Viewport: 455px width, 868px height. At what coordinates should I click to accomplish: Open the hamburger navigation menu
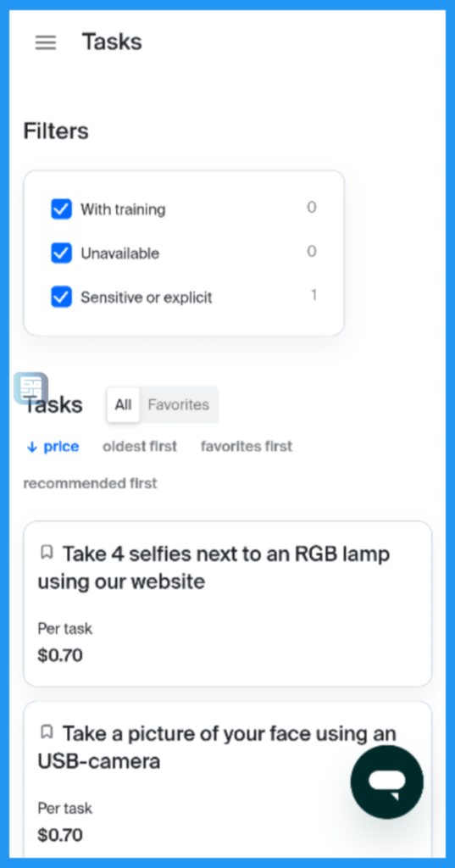[46, 42]
